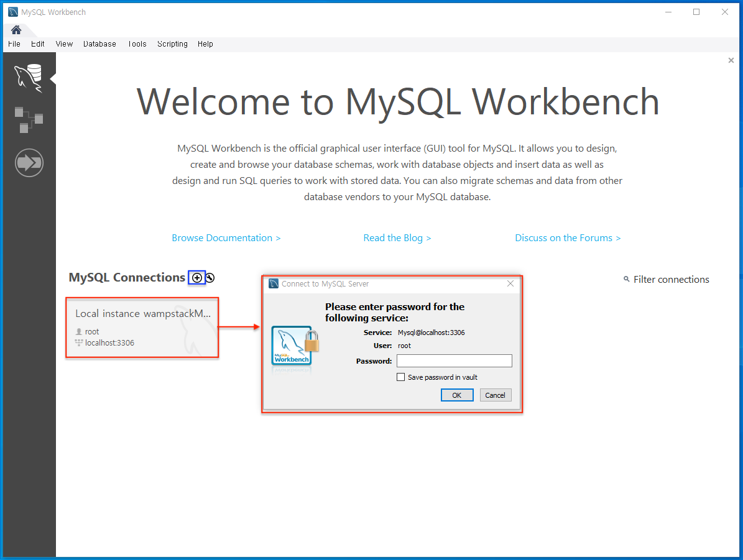Viewport: 743px width, 560px height.
Task: Open Manage connections wrench icon
Action: [210, 278]
